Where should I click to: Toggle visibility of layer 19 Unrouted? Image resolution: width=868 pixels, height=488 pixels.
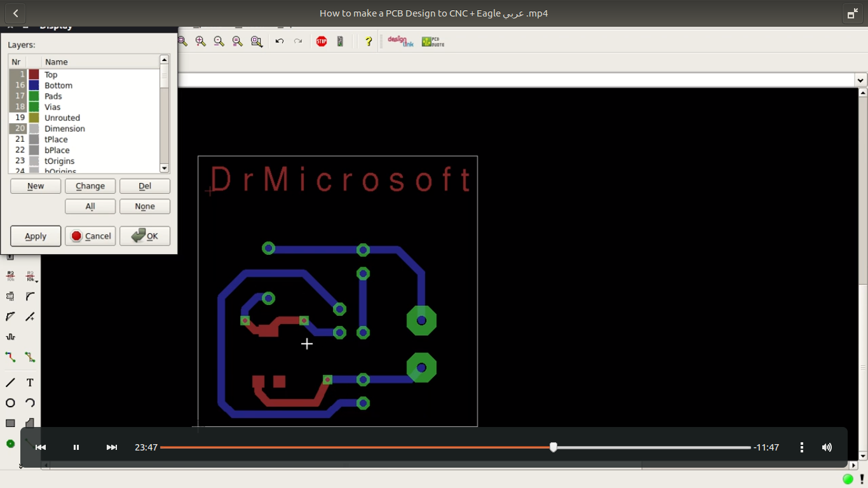pyautogui.click(x=18, y=118)
